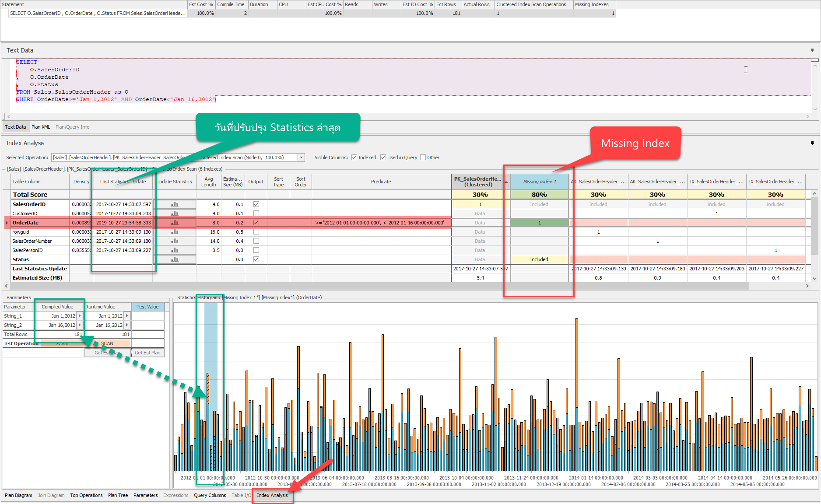This screenshot has height=504, width=821.
Task: Uncheck the Indexed visible columns checkbox
Action: (354, 157)
